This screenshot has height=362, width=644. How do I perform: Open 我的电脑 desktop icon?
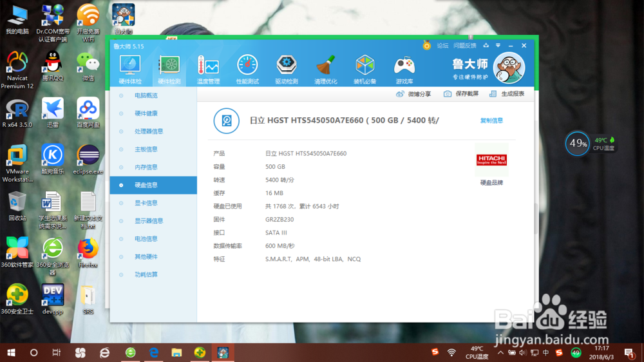point(17,20)
